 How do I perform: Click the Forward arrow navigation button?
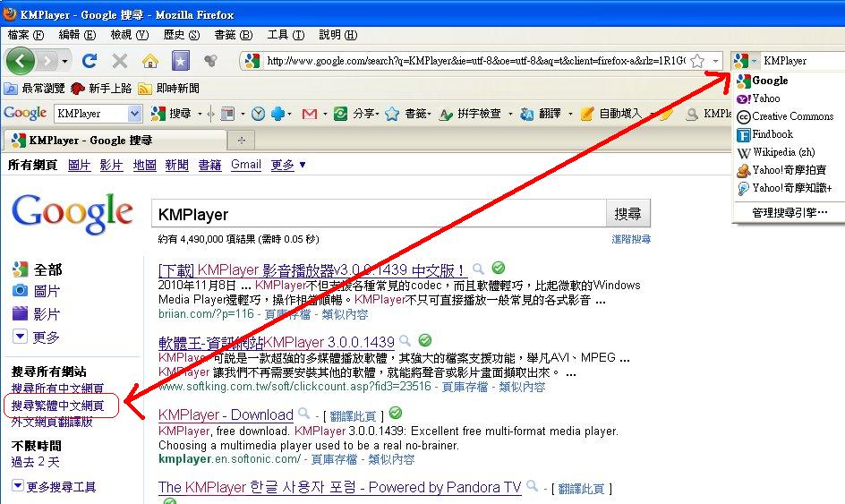point(47,61)
